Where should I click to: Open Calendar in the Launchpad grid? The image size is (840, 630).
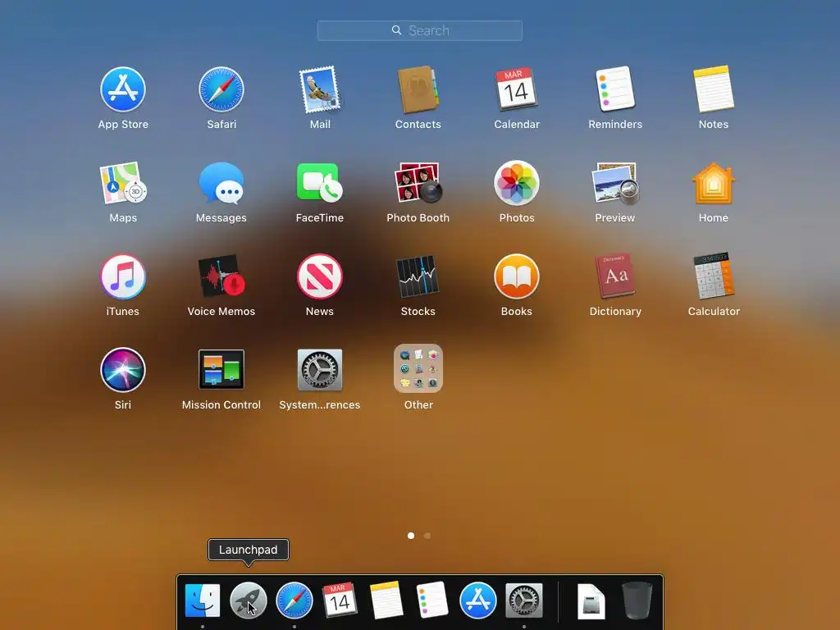click(x=517, y=89)
